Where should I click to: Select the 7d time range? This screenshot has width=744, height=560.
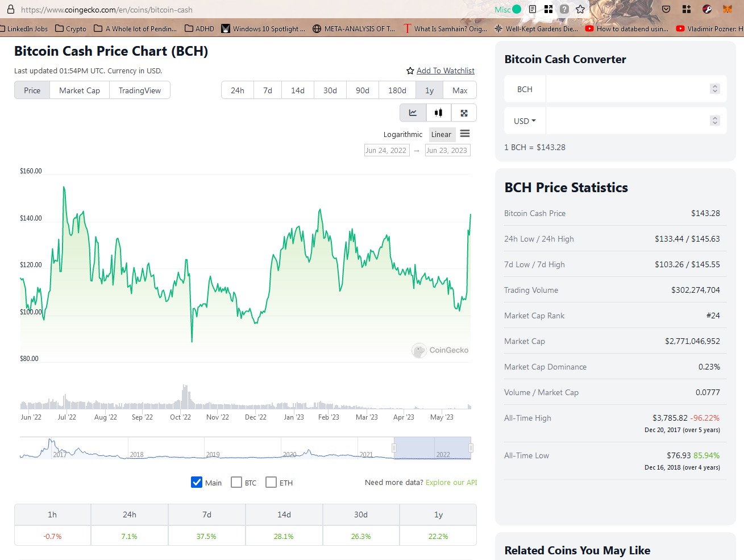[x=268, y=90]
